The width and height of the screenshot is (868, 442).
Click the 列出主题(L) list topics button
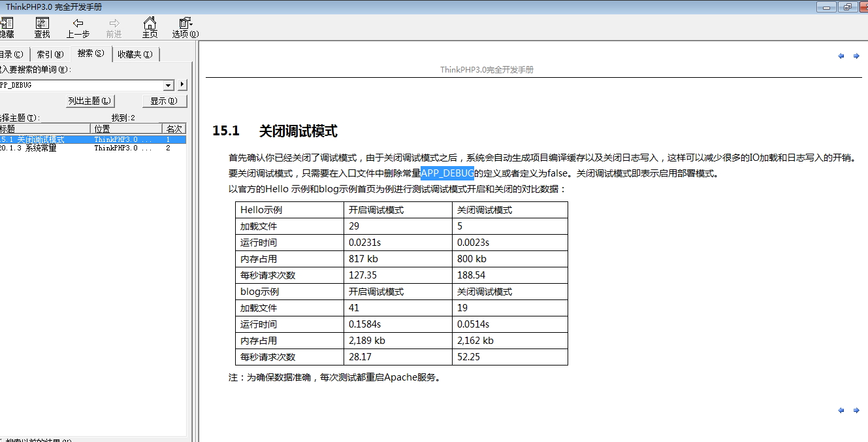(90, 101)
